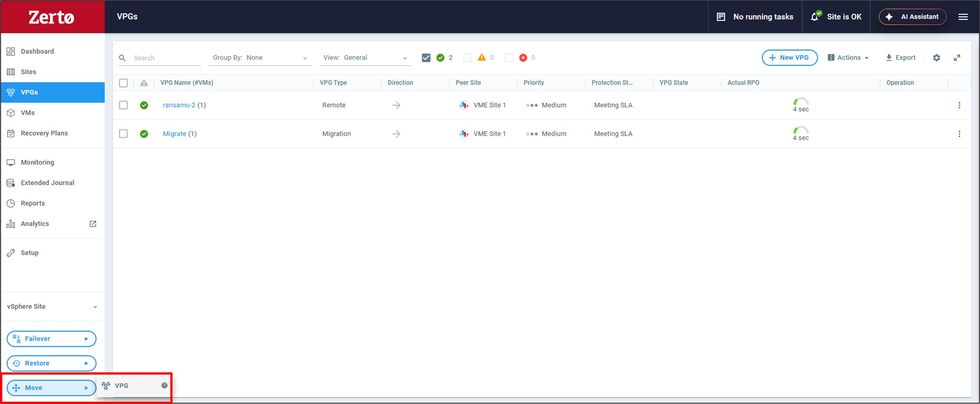Export the VPG list
The width and height of the screenshot is (980, 404).
pyautogui.click(x=901, y=58)
